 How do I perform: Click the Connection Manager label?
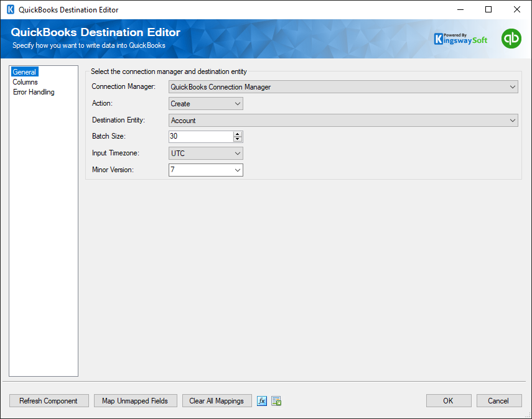(123, 86)
